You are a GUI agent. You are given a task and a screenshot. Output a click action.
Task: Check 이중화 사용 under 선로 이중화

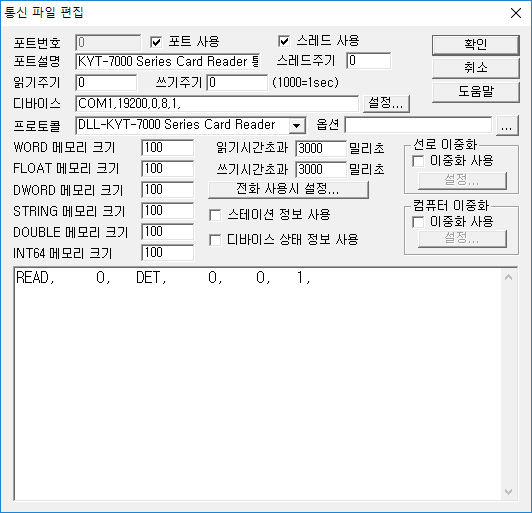coord(418,161)
